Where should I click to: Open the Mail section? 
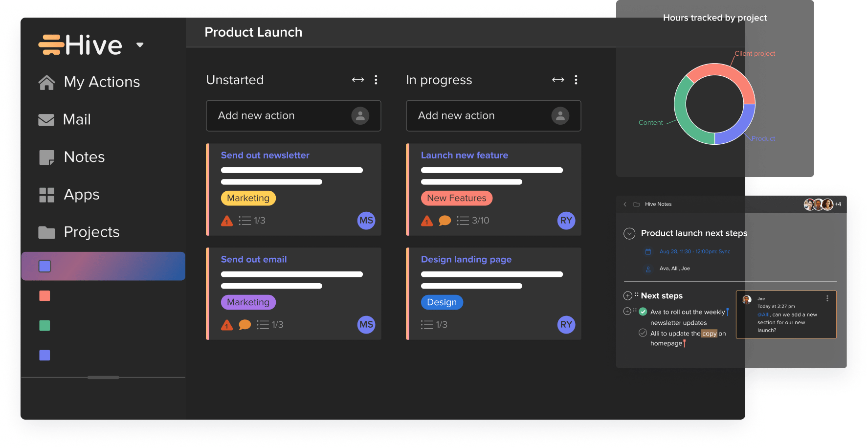point(76,119)
